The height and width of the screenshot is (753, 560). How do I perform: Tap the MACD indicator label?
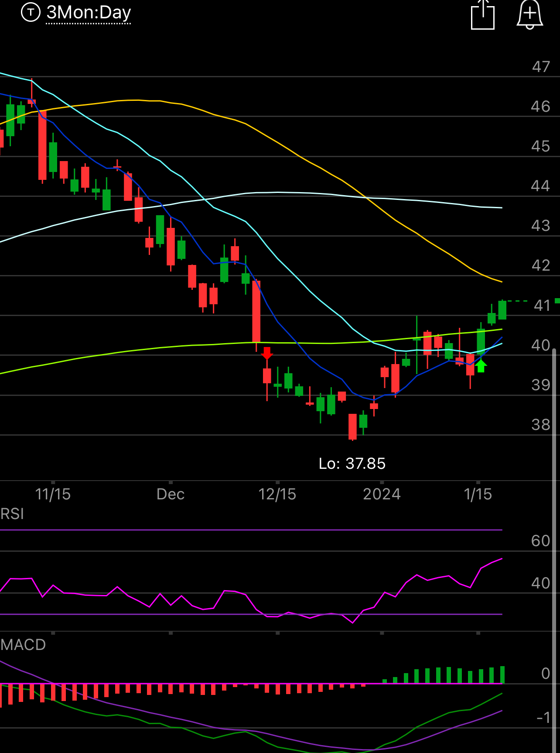click(x=23, y=645)
